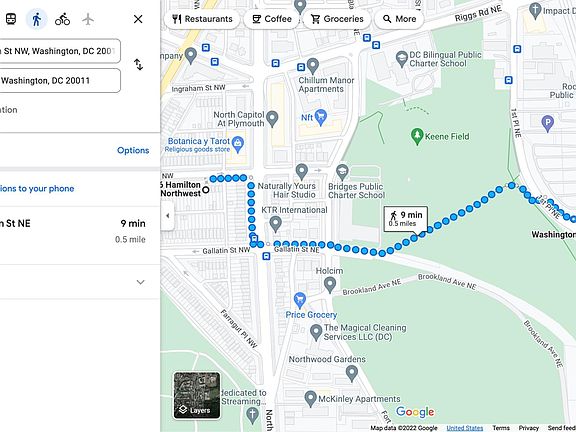Click the Price Grocery shopping pin
The width and height of the screenshot is (576, 432).
pos(300,300)
